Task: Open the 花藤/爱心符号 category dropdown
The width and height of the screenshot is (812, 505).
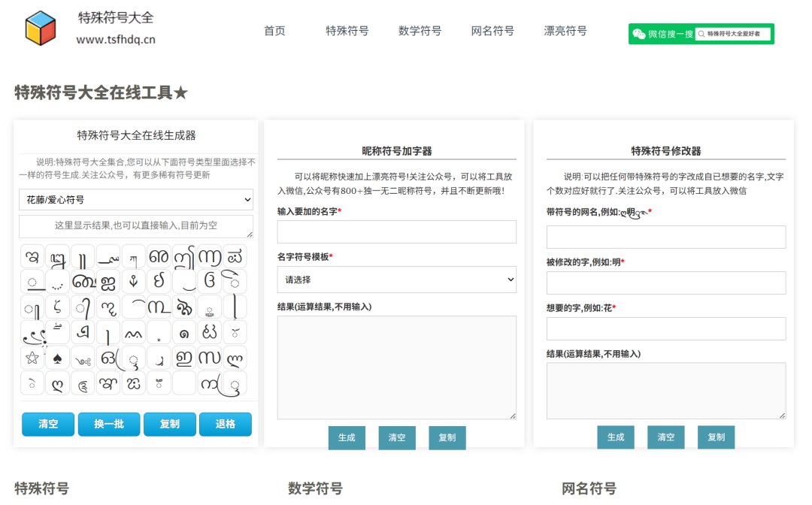Action: pos(136,199)
